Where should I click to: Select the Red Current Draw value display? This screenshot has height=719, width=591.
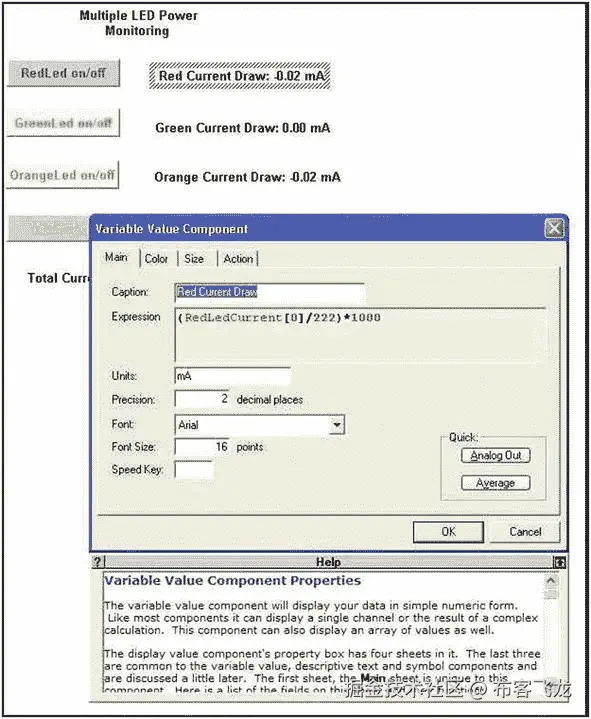pos(239,76)
